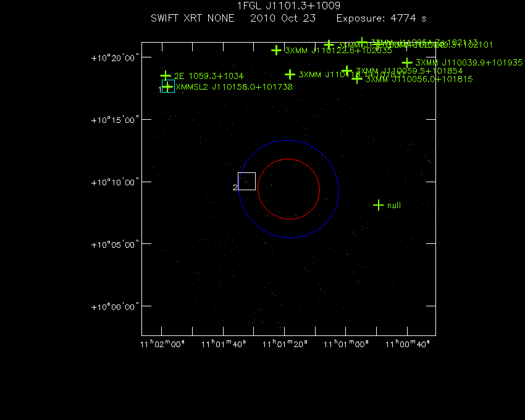This screenshot has width=525, height=420.
Task: Click the 3XMM J110039.9+101935 source label
Action: 469,62
